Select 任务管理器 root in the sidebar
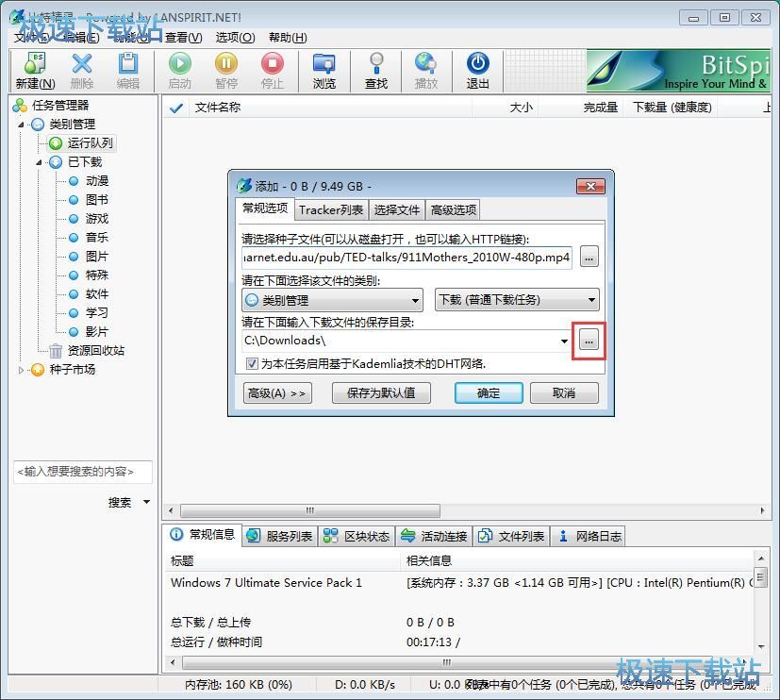 [x=51, y=105]
